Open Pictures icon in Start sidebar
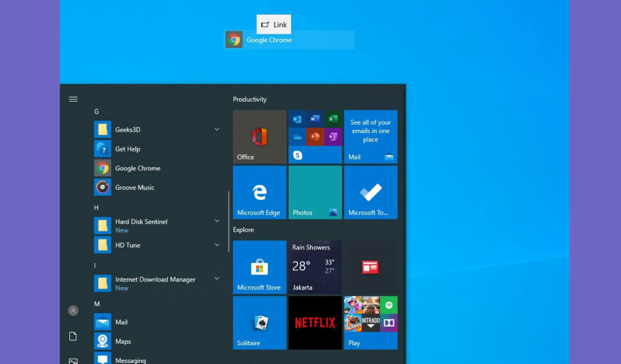The width and height of the screenshot is (621, 364). [x=73, y=361]
